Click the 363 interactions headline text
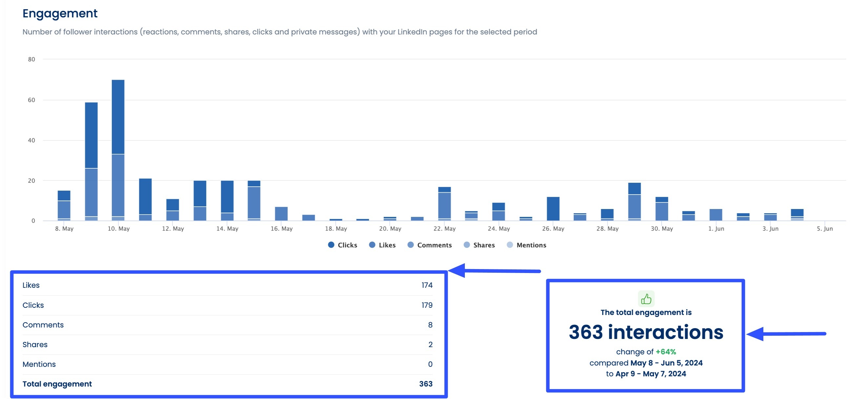 click(645, 333)
